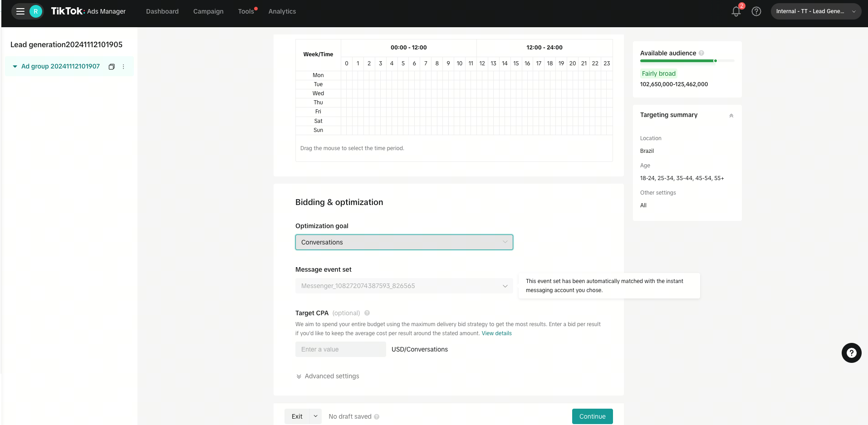Click Available audience info icon
This screenshot has height=425, width=868.
[x=701, y=53]
